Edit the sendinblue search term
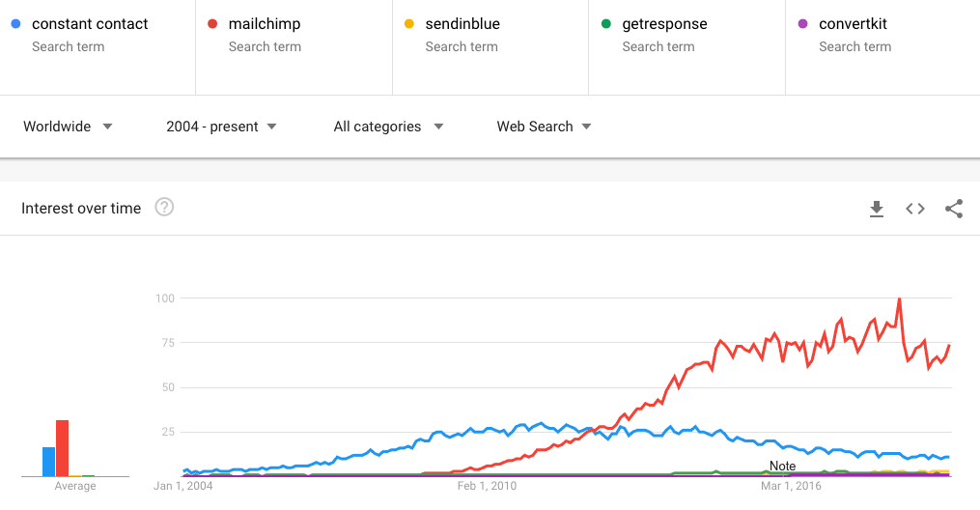980x510 pixels. pos(462,23)
